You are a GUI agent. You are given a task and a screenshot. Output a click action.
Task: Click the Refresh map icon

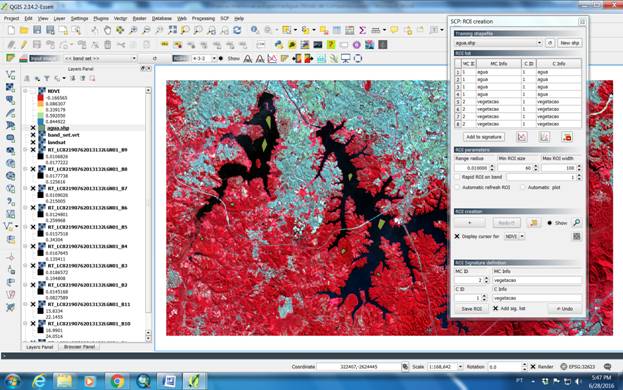pyautogui.click(x=237, y=30)
